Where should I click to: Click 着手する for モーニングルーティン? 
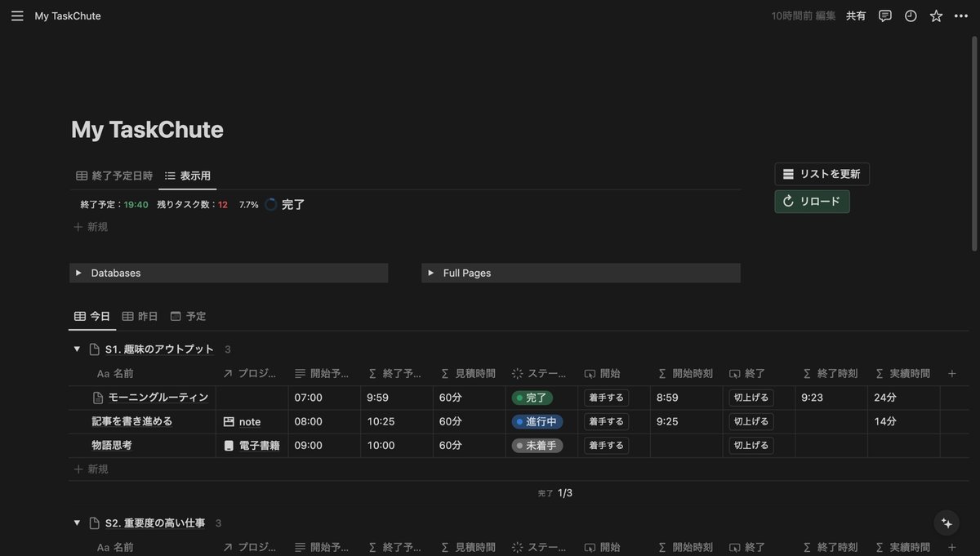[x=606, y=398]
